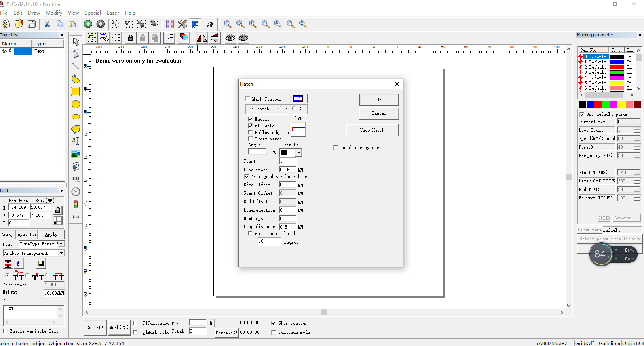Viewport: 644px width, 346px height.
Task: Click the mirror horizontal icon
Action: pyautogui.click(x=202, y=38)
